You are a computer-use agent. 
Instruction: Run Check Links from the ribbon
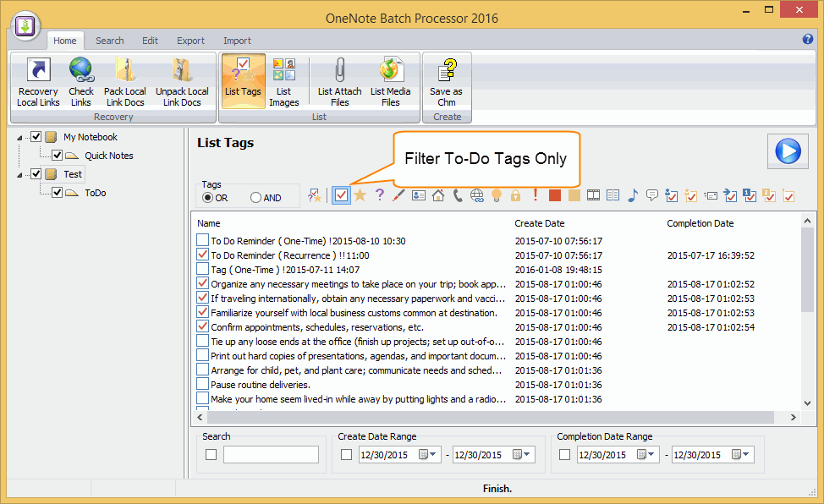coord(81,81)
